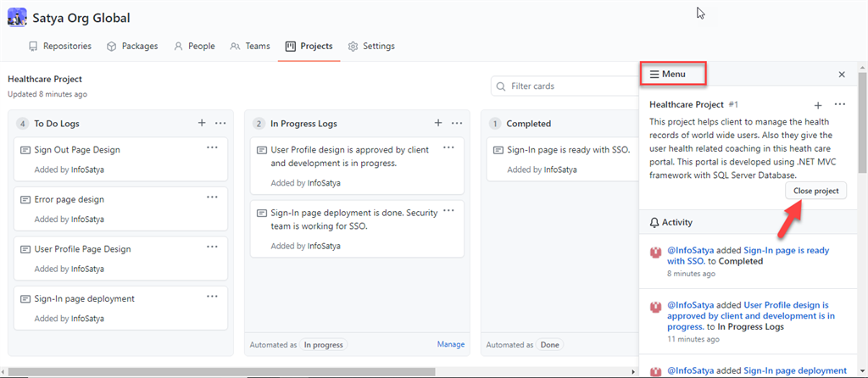Open To Do Logs column options menu

[220, 123]
